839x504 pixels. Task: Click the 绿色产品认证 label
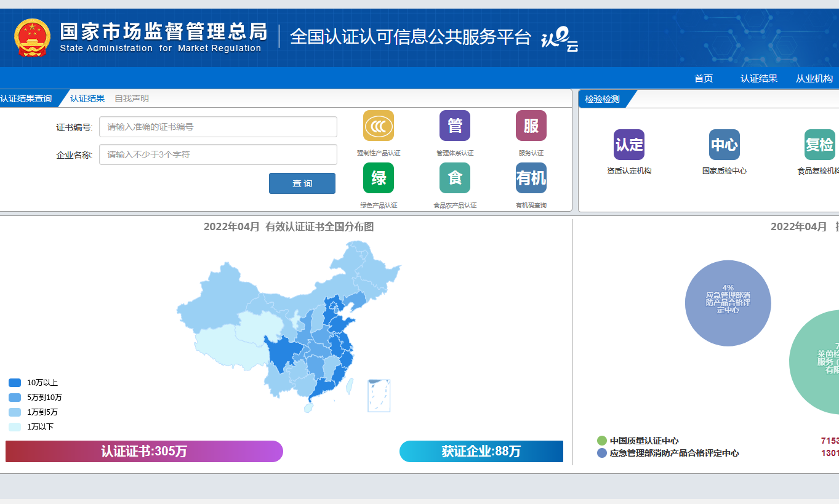coord(379,205)
